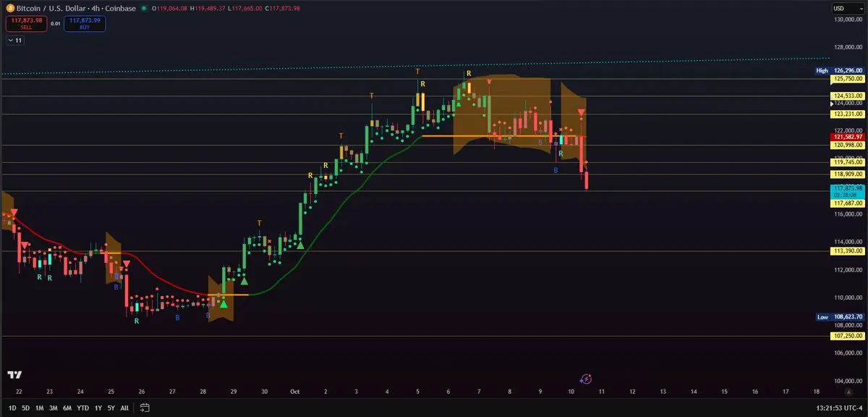
Task: Select the YTD time range
Action: pos(83,408)
